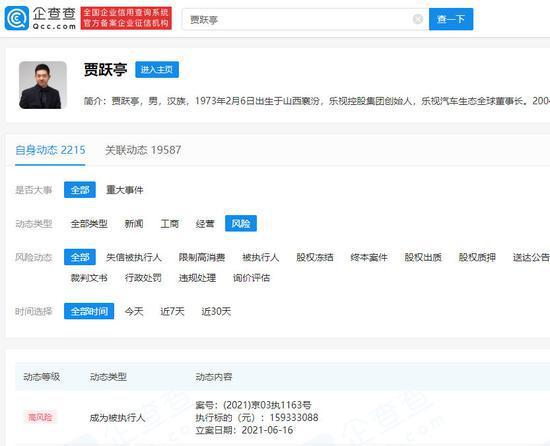Viewport: 550px width, 446px height.
Task: Click the 查一下 search button
Action: click(x=451, y=19)
